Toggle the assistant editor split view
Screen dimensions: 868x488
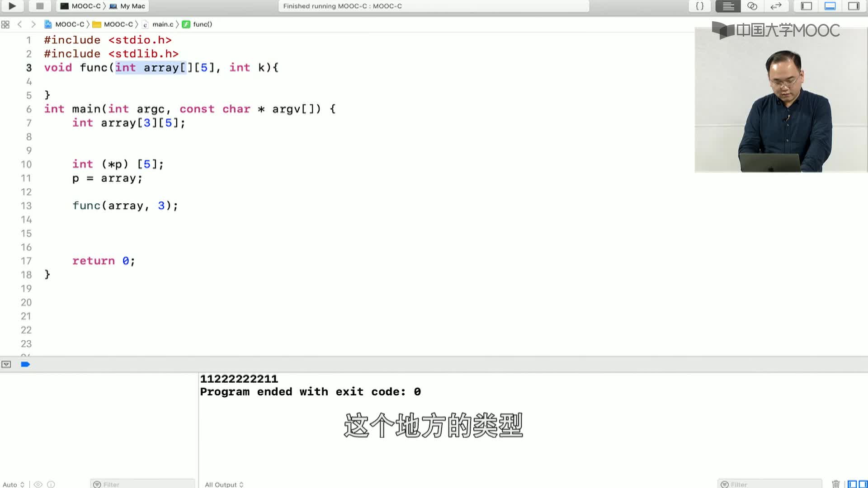[x=752, y=6]
